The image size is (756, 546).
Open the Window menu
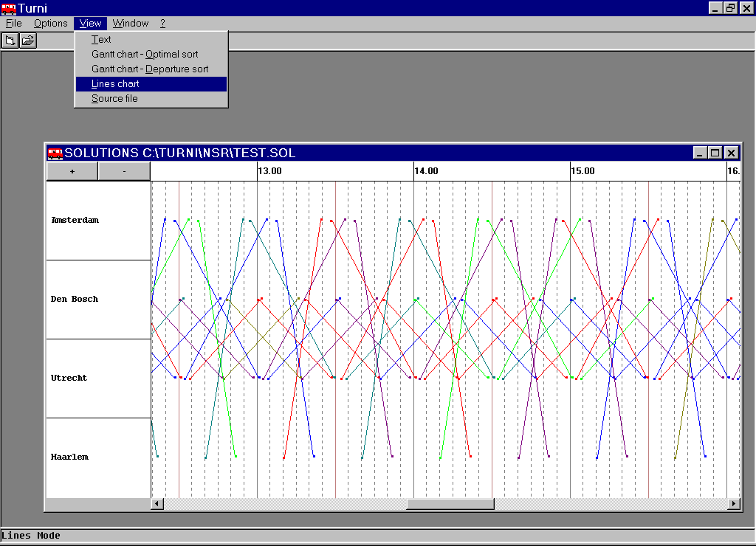click(131, 23)
